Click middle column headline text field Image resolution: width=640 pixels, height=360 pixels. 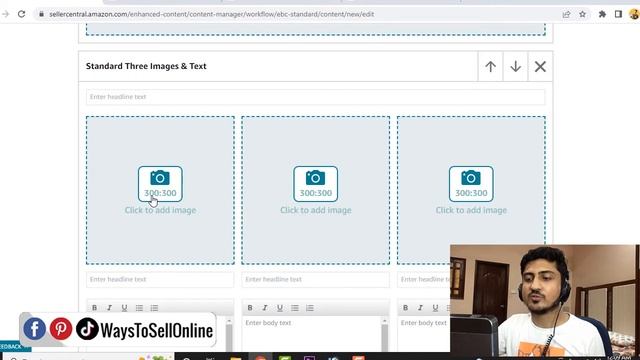point(316,280)
